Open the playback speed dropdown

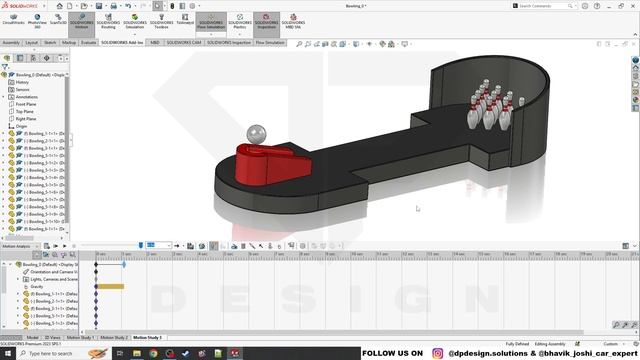tap(158, 246)
